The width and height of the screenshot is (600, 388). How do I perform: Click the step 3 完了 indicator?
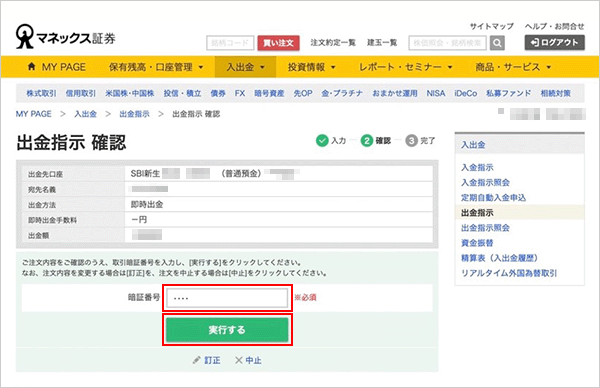[420, 141]
